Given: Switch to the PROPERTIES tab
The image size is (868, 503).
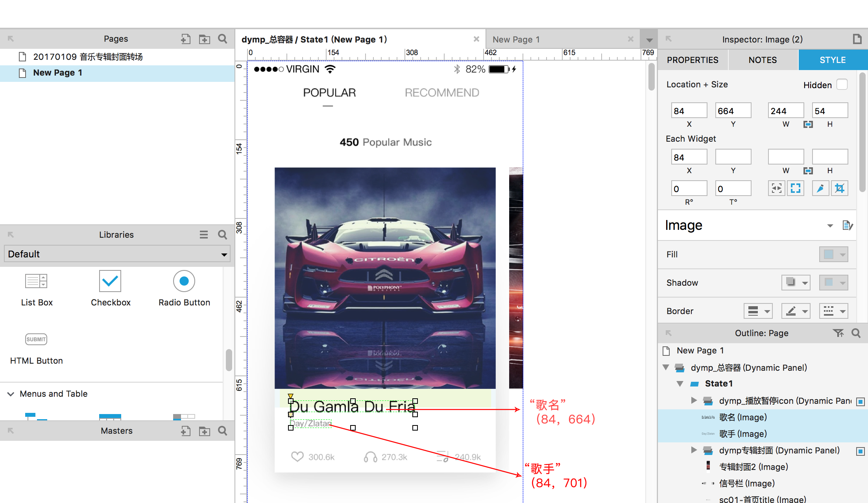Looking at the screenshot, I should pyautogui.click(x=692, y=60).
